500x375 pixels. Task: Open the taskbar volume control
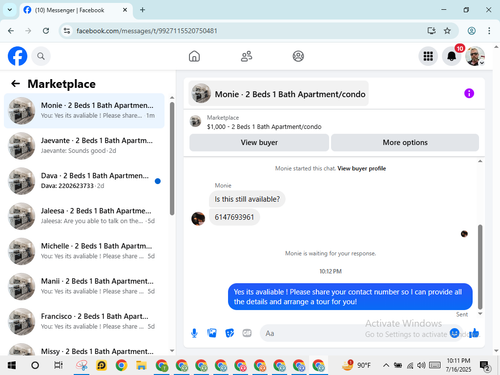(421, 365)
